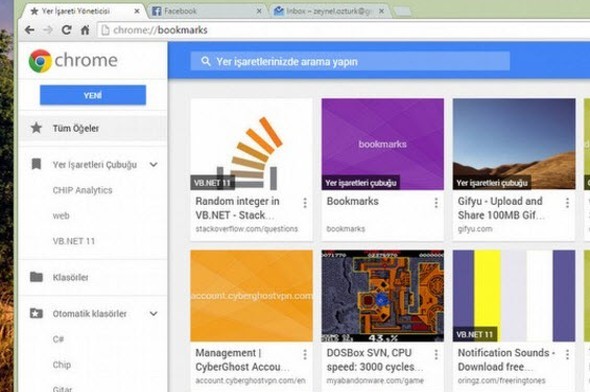
Task: Click the myabandonware.com/game URL text
Action: pos(375,380)
